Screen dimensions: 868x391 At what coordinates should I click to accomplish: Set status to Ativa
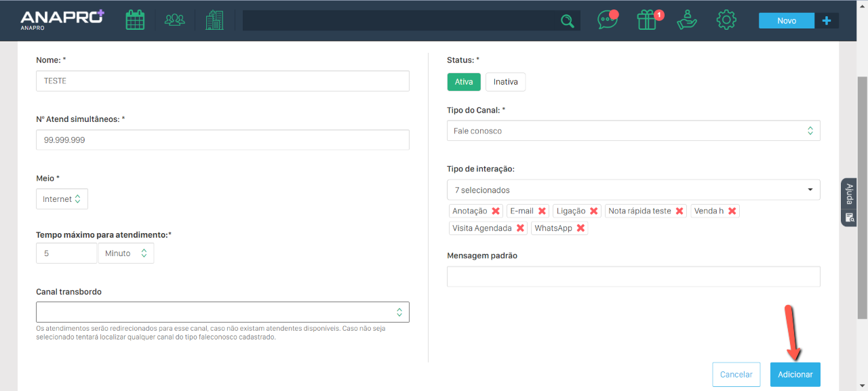tap(464, 82)
